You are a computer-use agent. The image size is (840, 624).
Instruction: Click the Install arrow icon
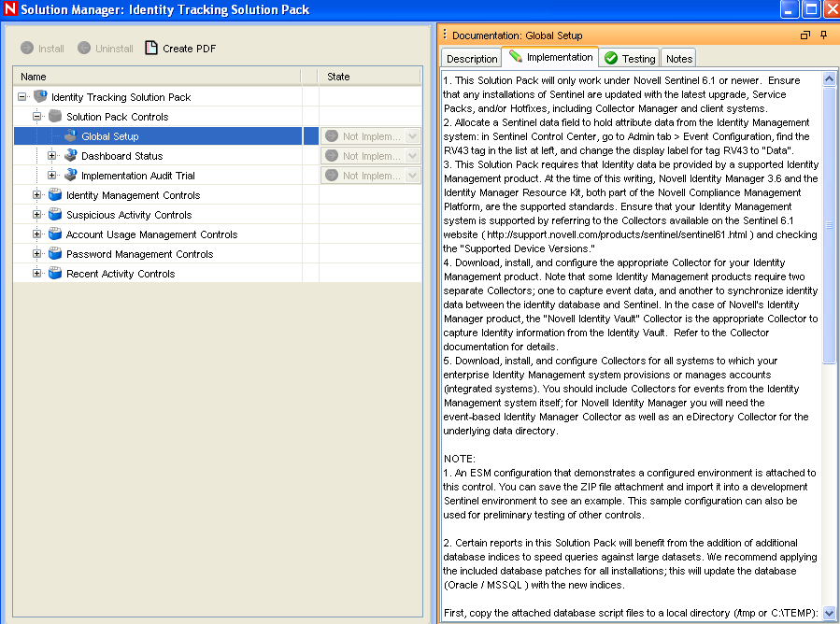pyautogui.click(x=27, y=49)
